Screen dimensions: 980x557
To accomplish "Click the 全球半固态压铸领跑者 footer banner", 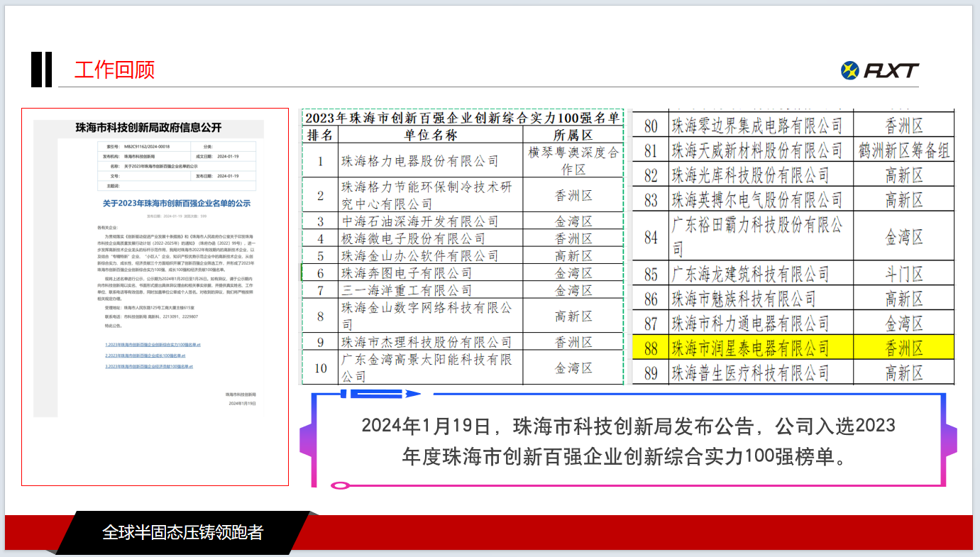I will (182, 532).
